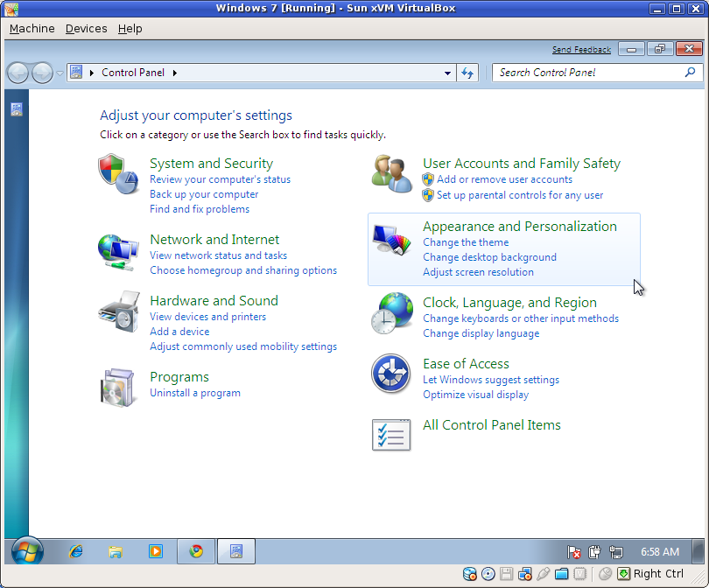
Task: Click the User Accounts people icon
Action: [391, 172]
